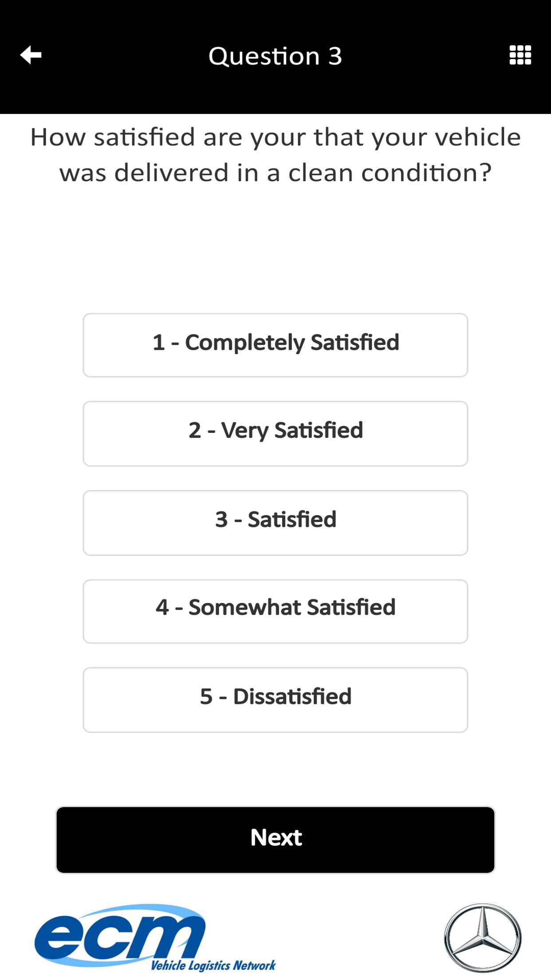The height and width of the screenshot is (980, 551).
Task: Continue with the Next button
Action: tap(275, 840)
